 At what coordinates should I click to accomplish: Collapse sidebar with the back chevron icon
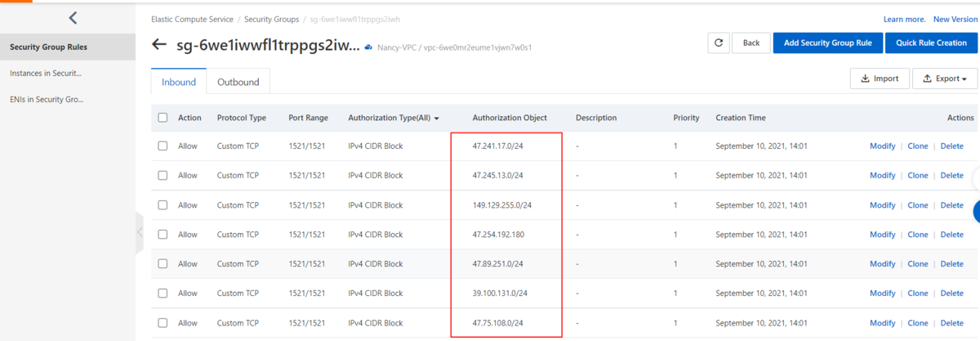pyautogui.click(x=73, y=17)
